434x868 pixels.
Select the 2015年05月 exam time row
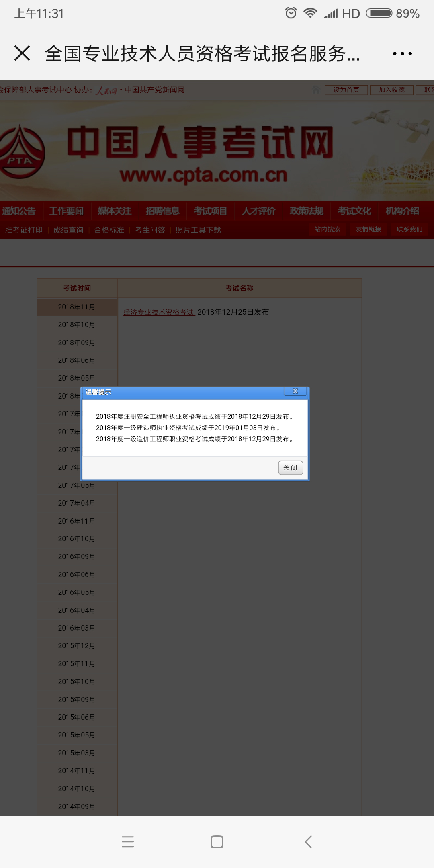(77, 735)
